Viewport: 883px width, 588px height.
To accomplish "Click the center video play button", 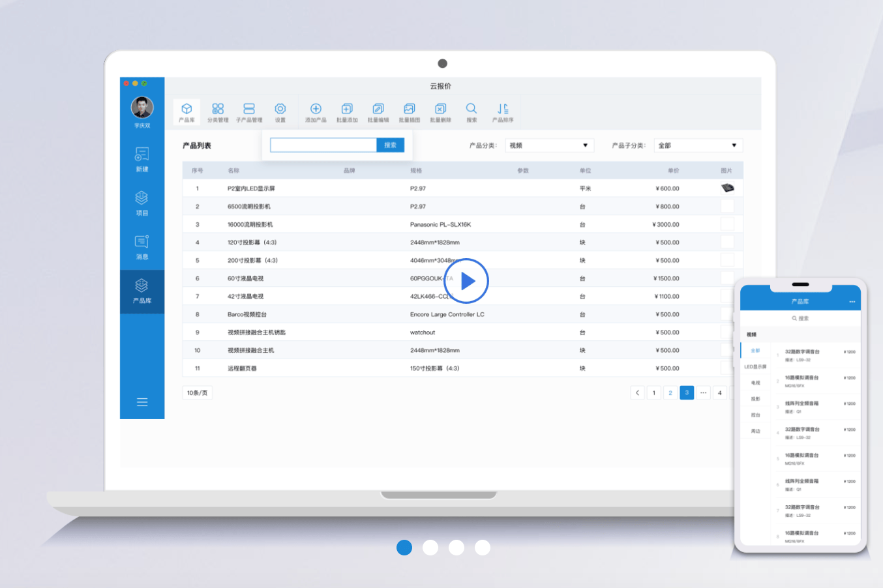I will 466,281.
